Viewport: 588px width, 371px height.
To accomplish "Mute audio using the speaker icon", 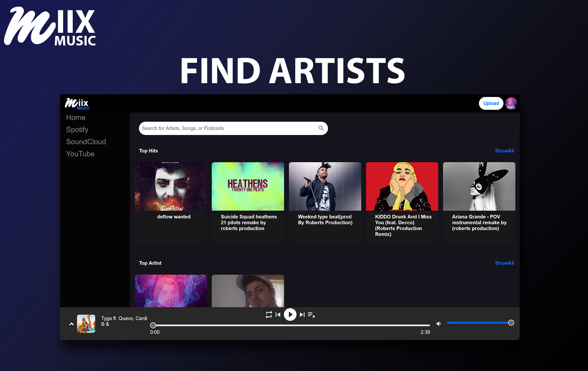I will (438, 323).
